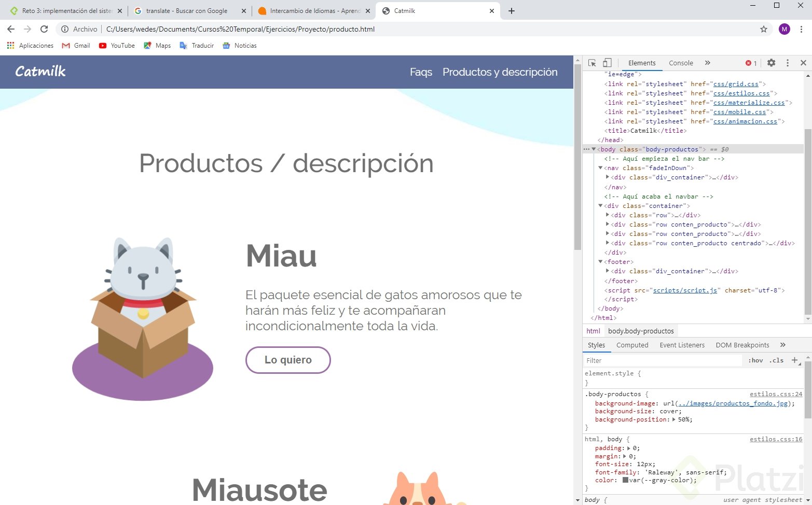Open the estilos.css:24 source link
The width and height of the screenshot is (812, 505).
[x=776, y=394]
